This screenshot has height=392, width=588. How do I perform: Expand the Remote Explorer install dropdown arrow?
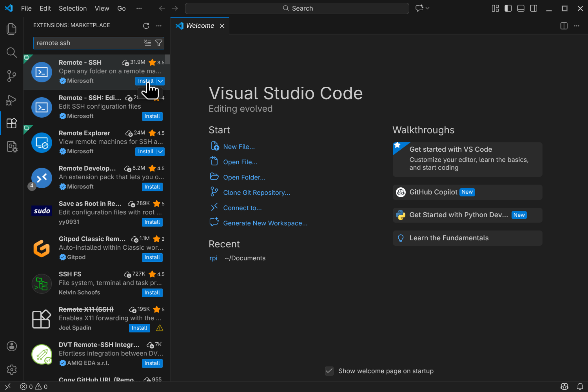pyautogui.click(x=160, y=151)
